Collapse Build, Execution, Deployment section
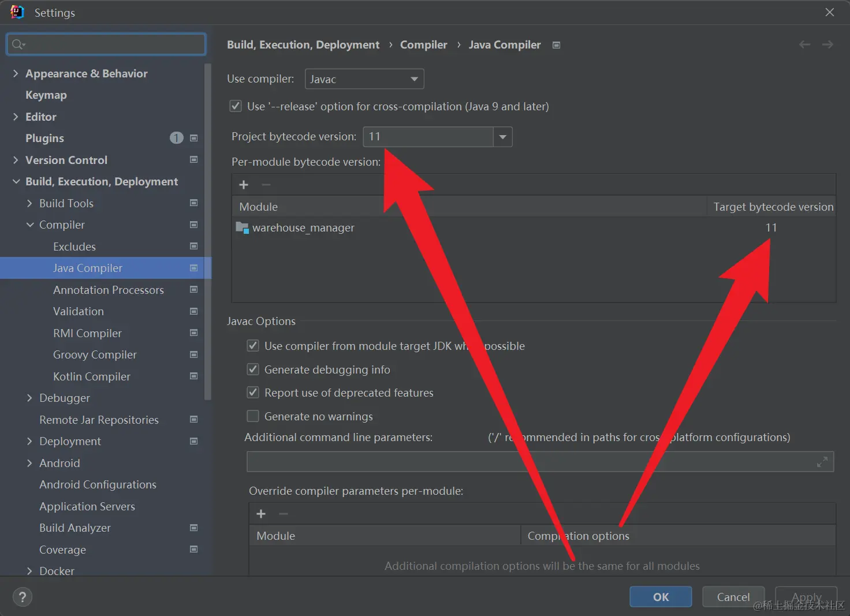Viewport: 850px width, 616px height. [x=16, y=181]
